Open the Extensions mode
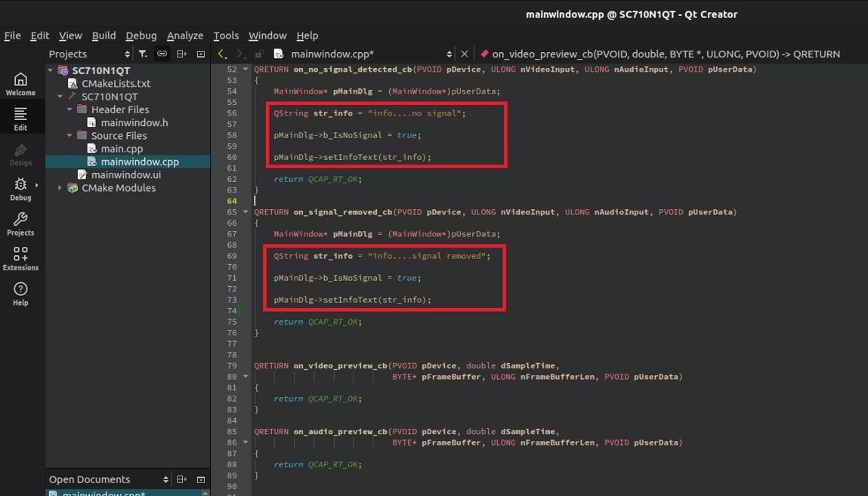Viewport: 868px width, 496px height. pos(20,259)
